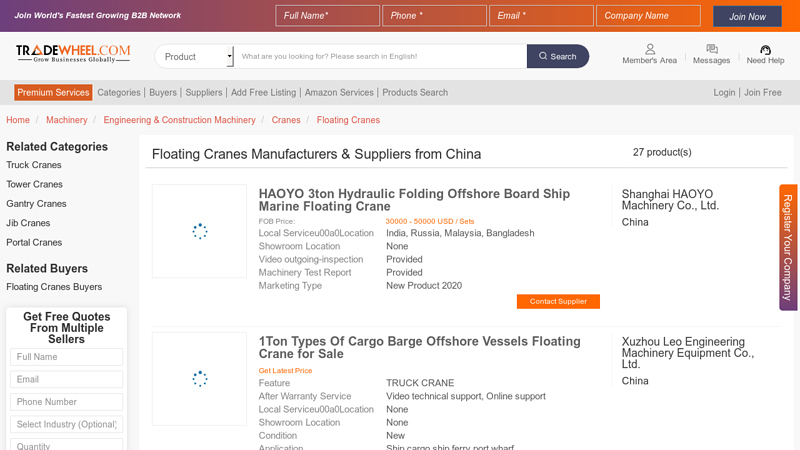800x450 pixels.
Task: Open Premium Services menu
Action: (x=53, y=92)
